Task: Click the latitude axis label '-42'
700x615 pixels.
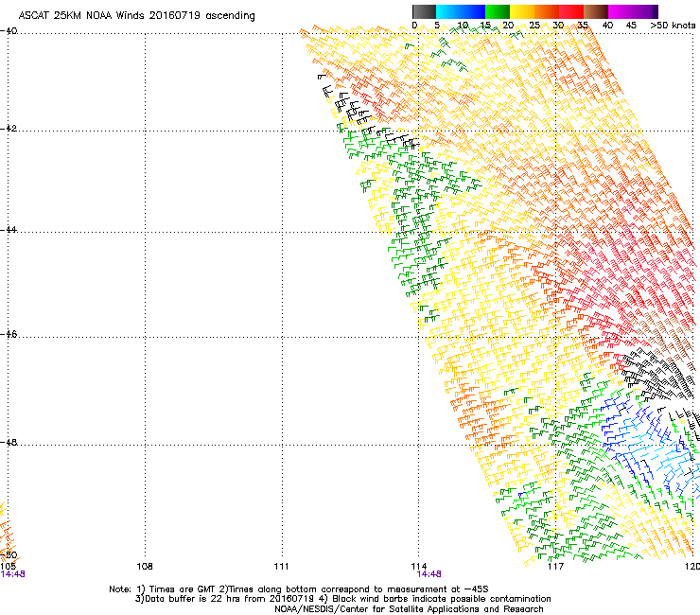Action: 9,129
